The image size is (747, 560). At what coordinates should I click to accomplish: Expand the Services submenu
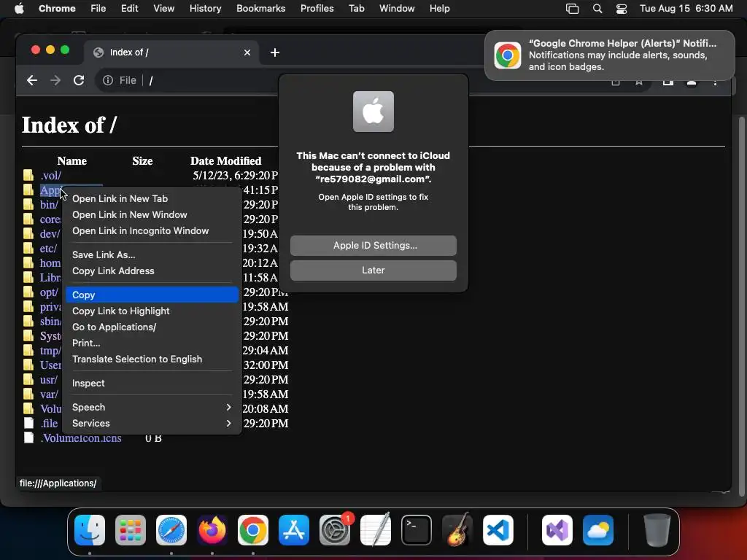(152, 424)
